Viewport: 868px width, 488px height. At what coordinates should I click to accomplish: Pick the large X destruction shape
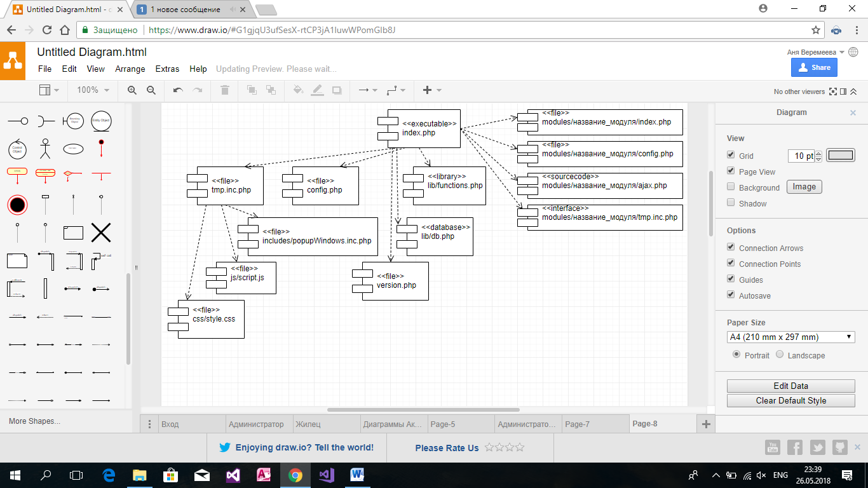101,233
